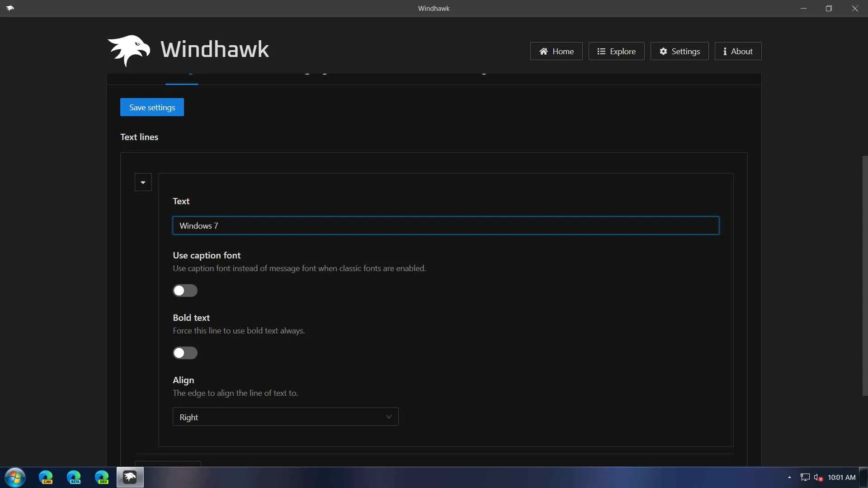
Task: Enable the Use caption font toggle
Action: click(185, 291)
